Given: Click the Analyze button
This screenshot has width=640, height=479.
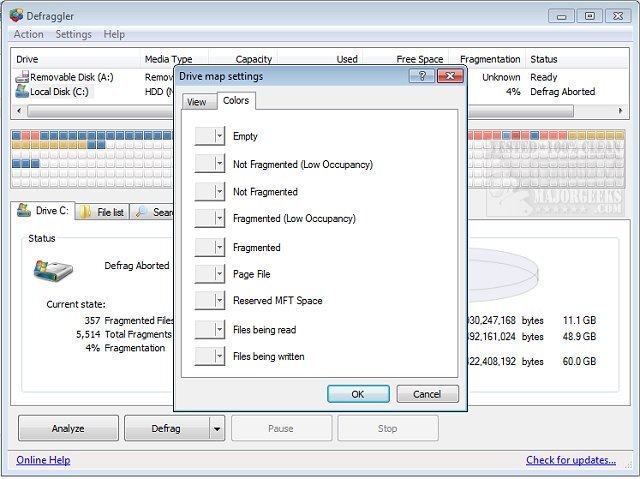Looking at the screenshot, I should pyautogui.click(x=68, y=428).
